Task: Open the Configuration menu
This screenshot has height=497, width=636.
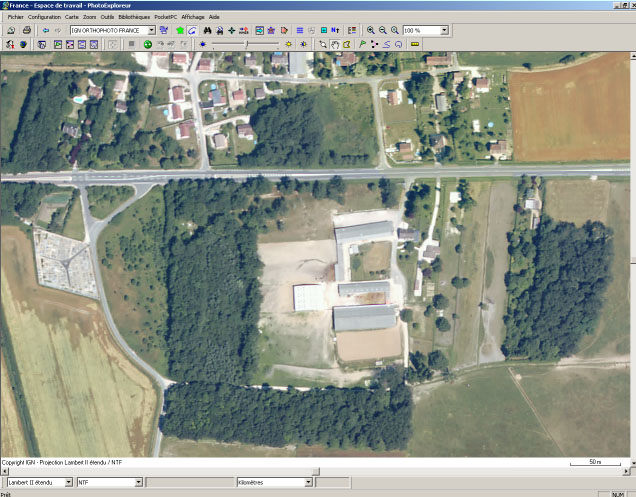Action: (x=44, y=17)
